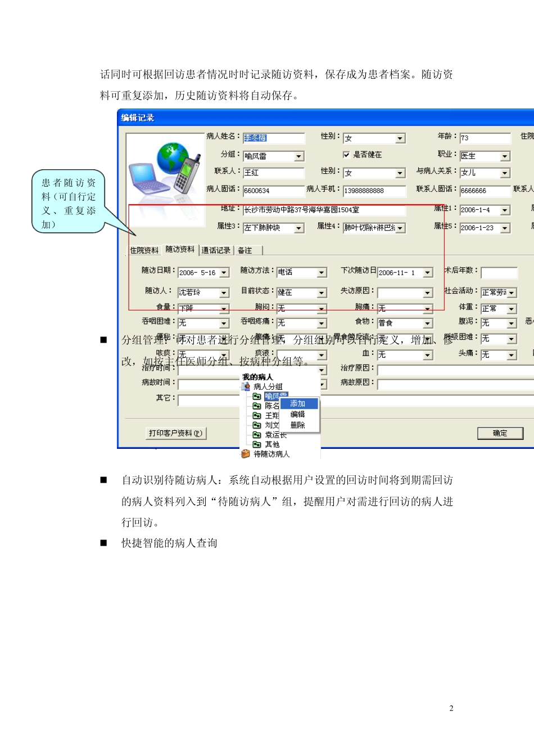
Task: Open the empty 失访原因 dropdown
Action: [x=428, y=293]
